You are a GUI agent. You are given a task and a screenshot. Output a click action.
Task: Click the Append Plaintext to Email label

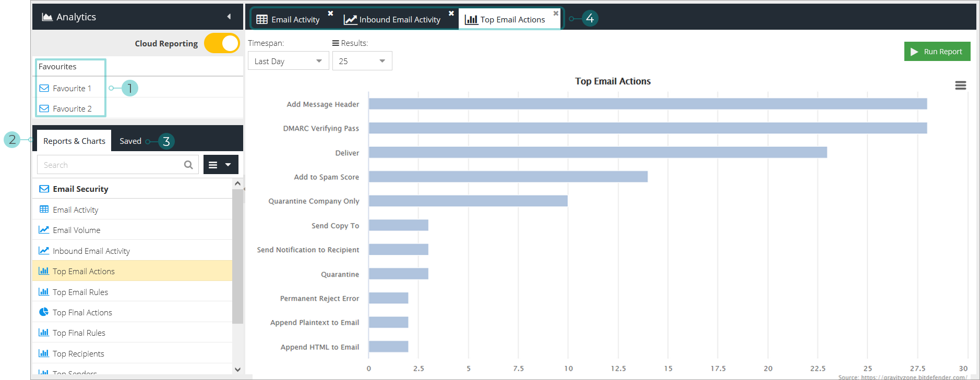(x=315, y=323)
